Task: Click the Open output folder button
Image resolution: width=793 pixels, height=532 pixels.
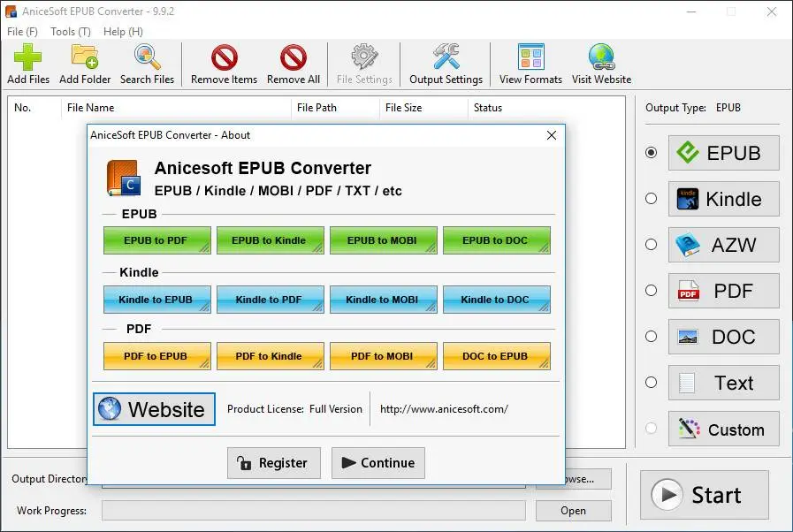Action: pos(574,511)
